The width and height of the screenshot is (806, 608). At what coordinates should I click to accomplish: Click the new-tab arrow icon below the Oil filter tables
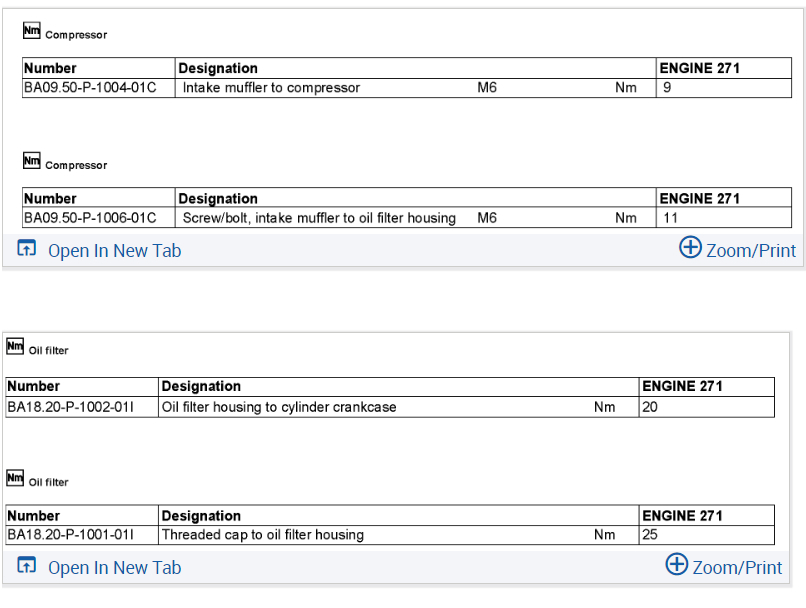click(27, 567)
